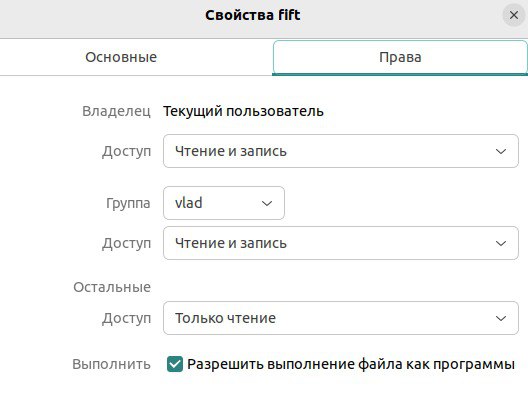
Task: Select the Права tab
Action: click(400, 57)
